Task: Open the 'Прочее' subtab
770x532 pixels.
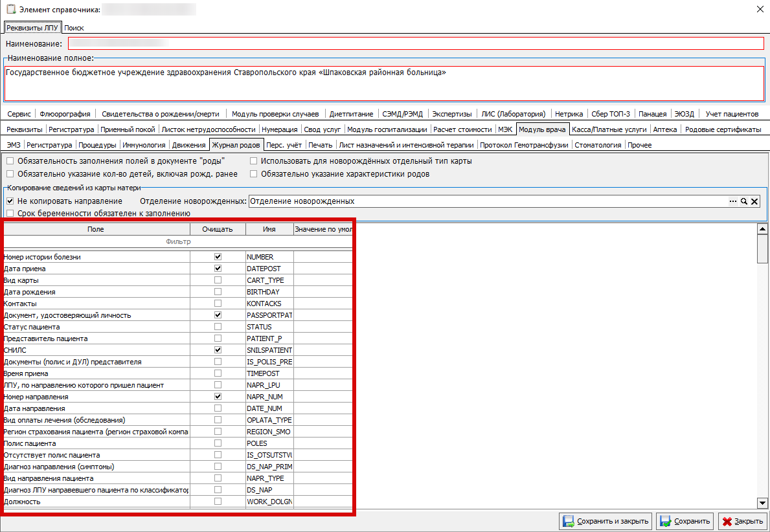Action: coord(639,145)
